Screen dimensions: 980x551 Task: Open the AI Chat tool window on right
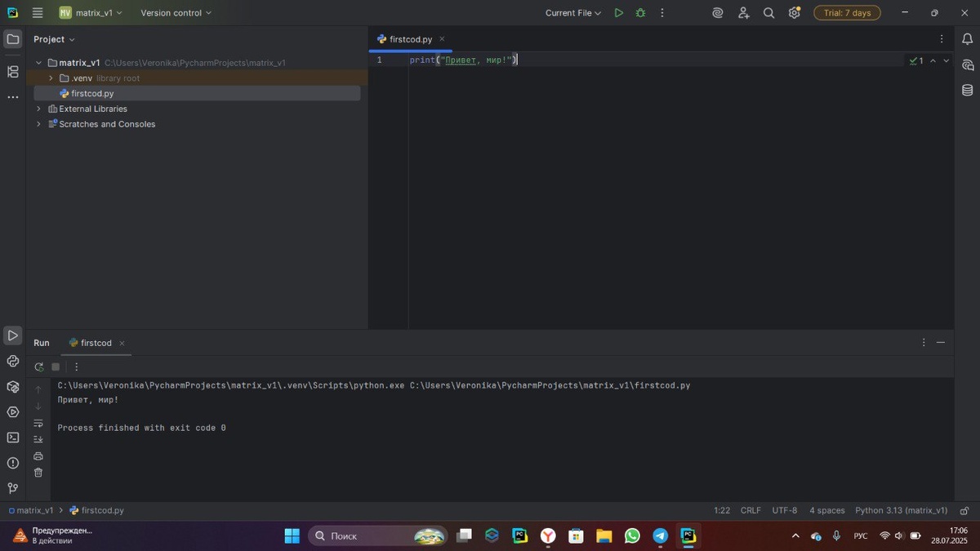[x=968, y=64]
